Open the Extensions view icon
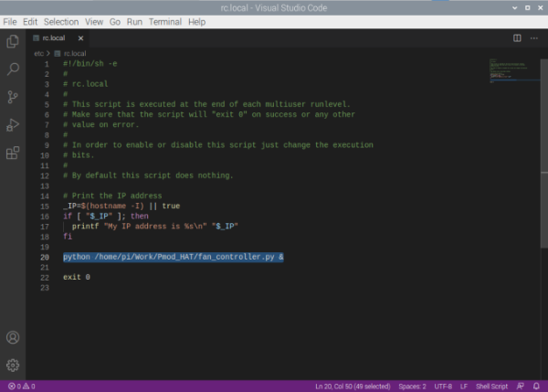 tap(13, 153)
